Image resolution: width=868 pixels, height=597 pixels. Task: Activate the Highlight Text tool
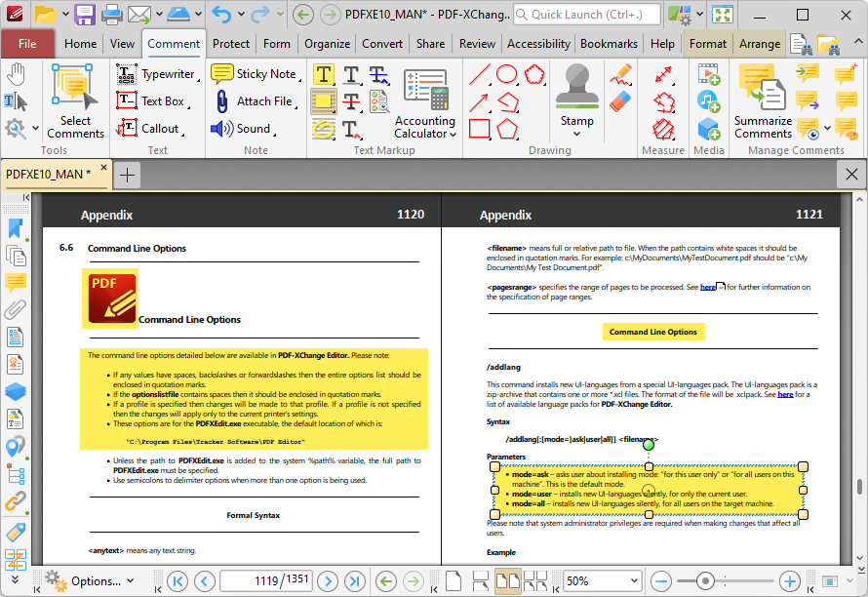click(324, 75)
